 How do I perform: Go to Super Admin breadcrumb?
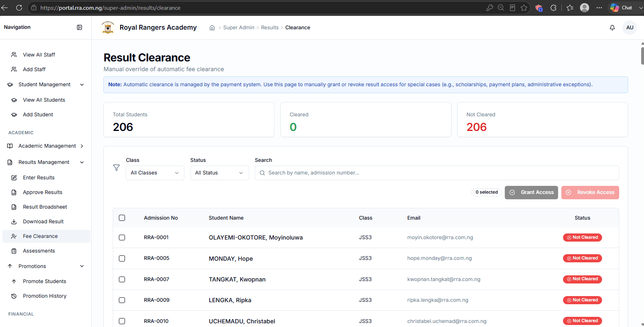(239, 28)
